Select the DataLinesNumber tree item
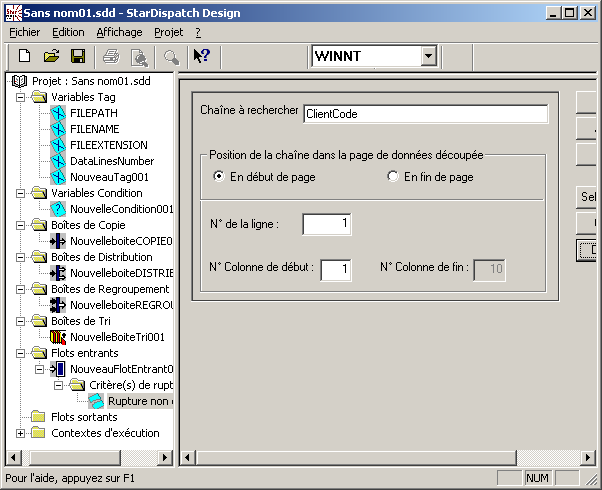 (111, 161)
